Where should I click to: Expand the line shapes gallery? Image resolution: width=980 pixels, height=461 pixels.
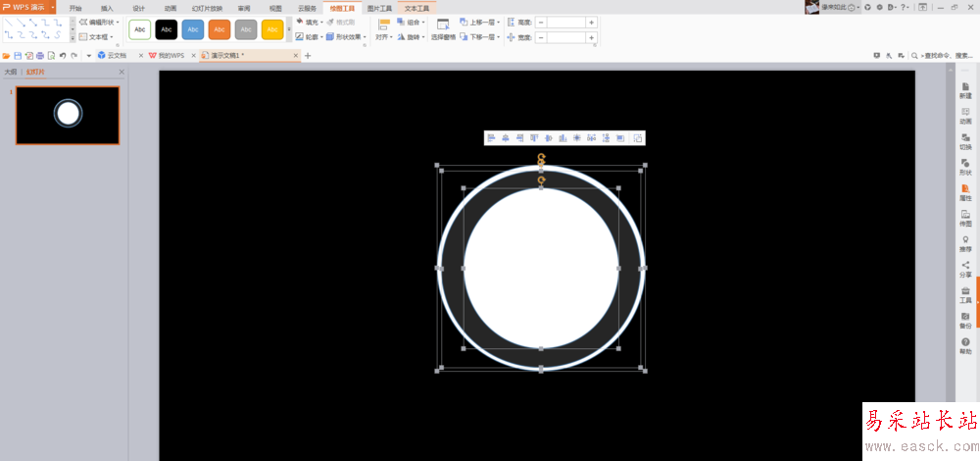[x=73, y=38]
